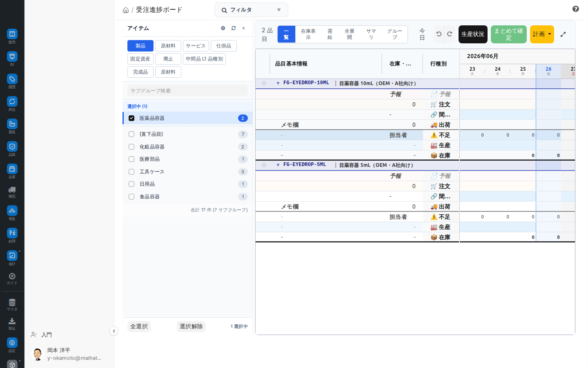Open the 計画 dropdown button

pos(542,34)
